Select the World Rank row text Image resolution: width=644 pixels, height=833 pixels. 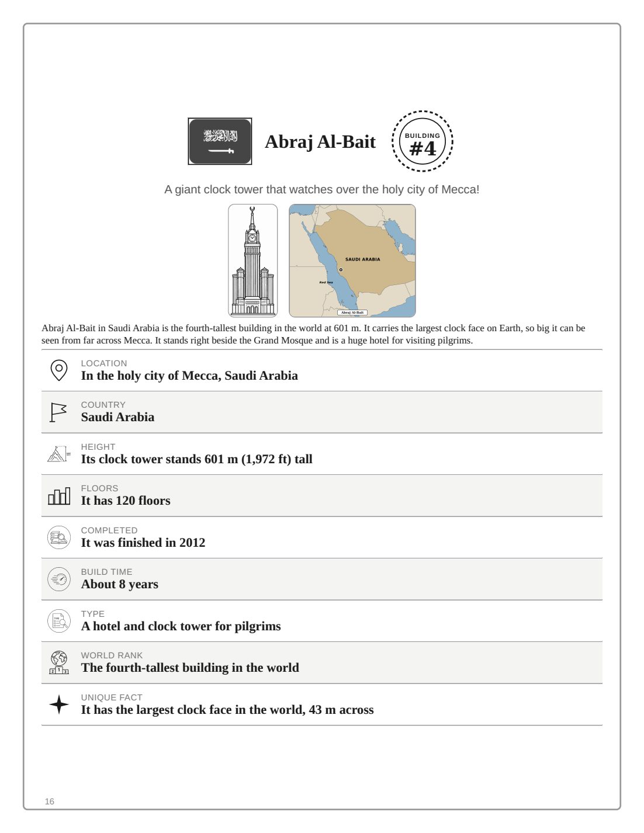(190, 668)
